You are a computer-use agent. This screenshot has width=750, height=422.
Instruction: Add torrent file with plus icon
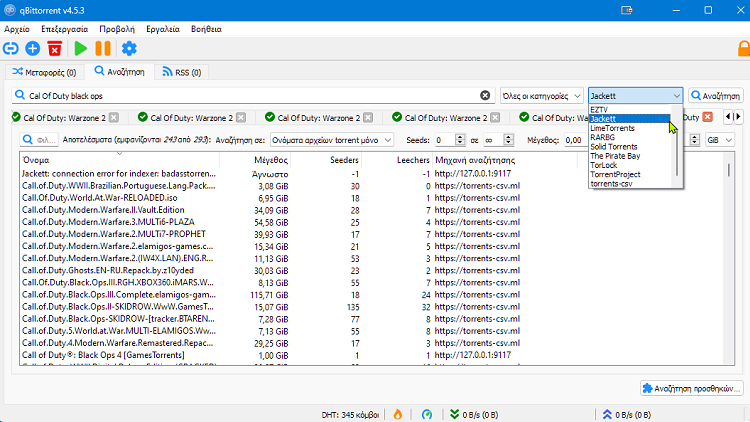click(x=33, y=48)
